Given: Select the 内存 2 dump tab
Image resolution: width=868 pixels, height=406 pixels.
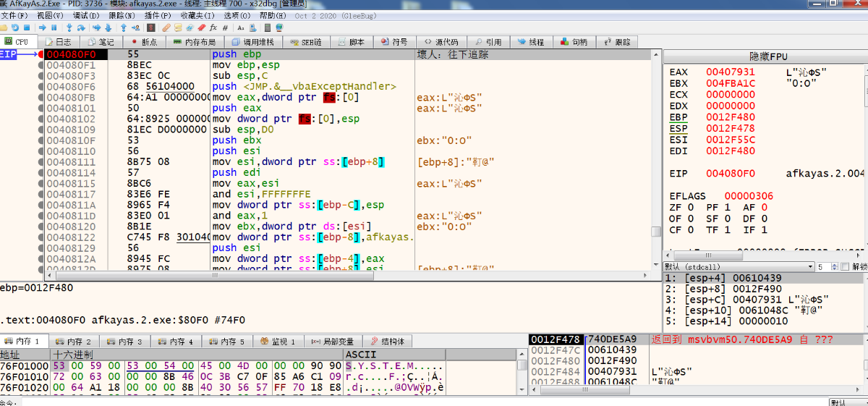Looking at the screenshot, I should click(x=73, y=342).
